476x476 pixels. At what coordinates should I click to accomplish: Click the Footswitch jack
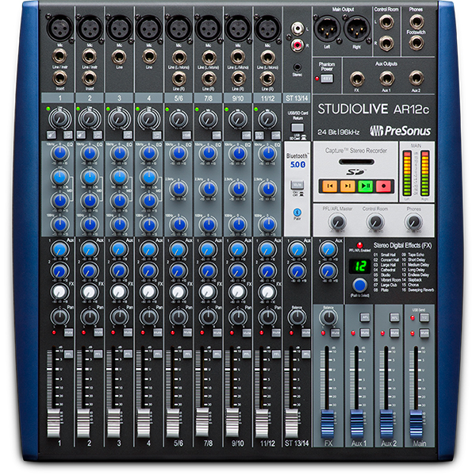click(x=416, y=43)
